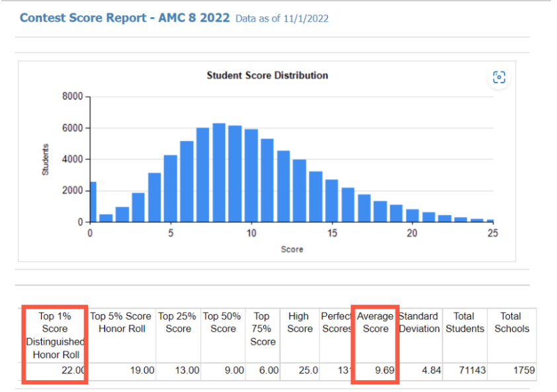Click the visual search icon on the chart
557x392 pixels.
(499, 77)
